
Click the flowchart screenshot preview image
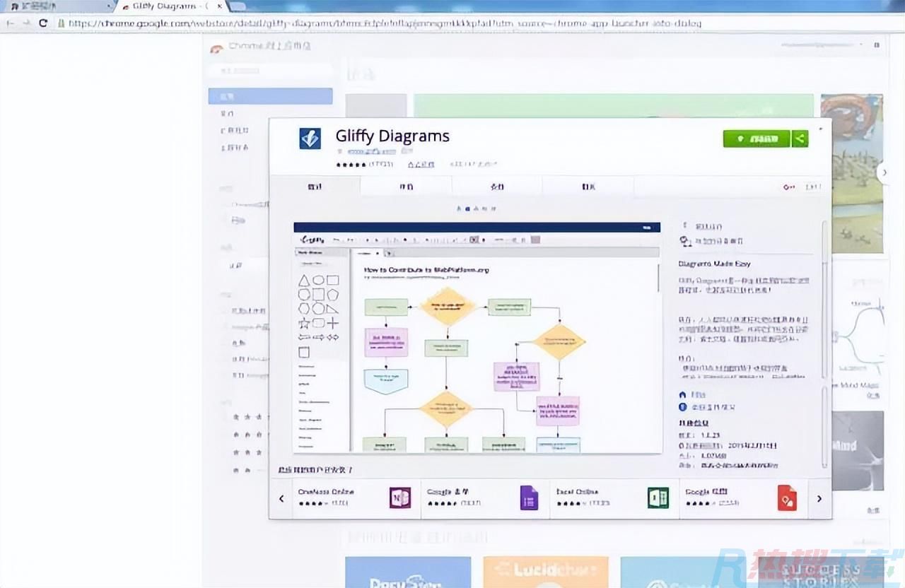point(477,337)
